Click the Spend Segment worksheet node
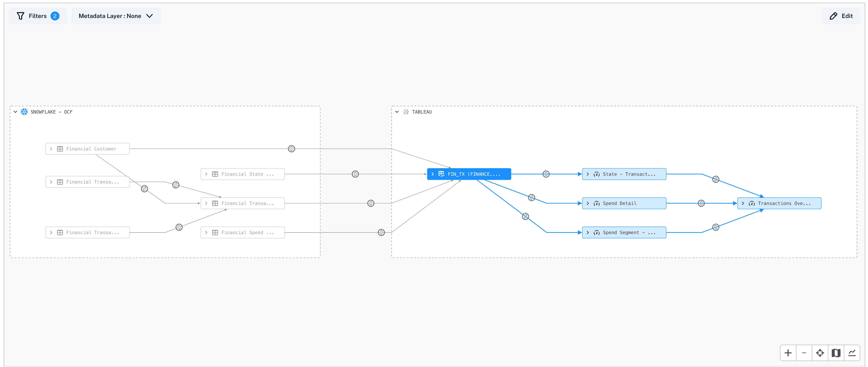This screenshot has height=367, width=868. coord(624,232)
